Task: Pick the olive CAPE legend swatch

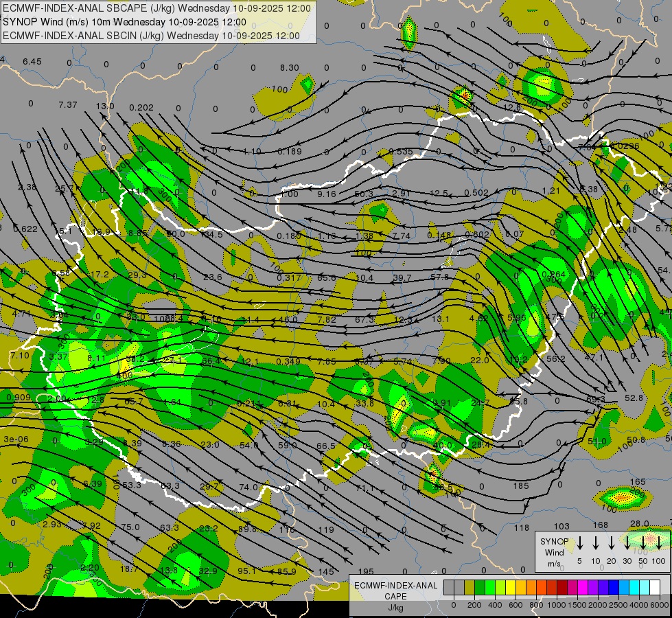Action: click(470, 588)
